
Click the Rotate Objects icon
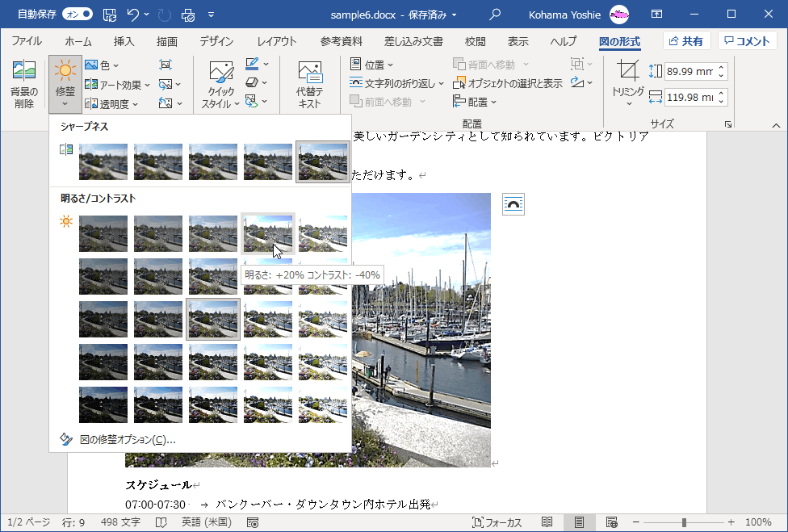pos(578,82)
